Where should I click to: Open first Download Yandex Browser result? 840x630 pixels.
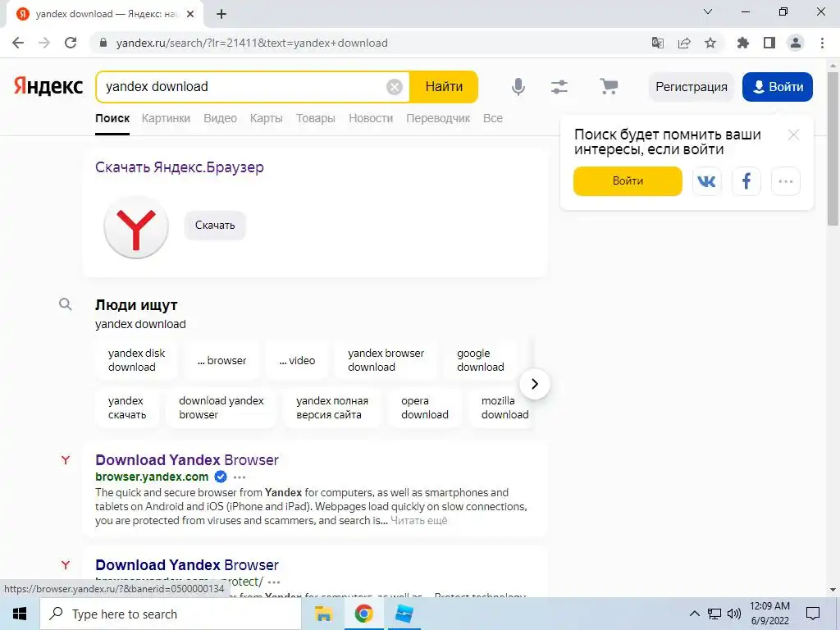point(187,459)
